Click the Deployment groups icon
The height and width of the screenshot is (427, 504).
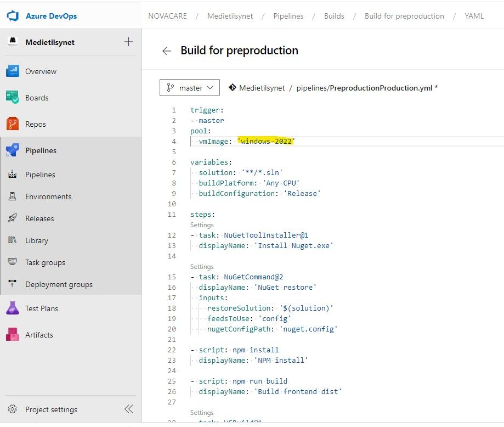[13, 284]
